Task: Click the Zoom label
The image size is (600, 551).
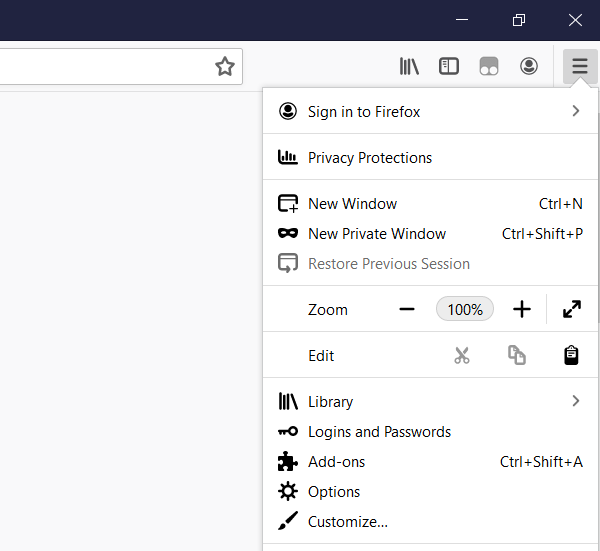Action: (x=328, y=310)
